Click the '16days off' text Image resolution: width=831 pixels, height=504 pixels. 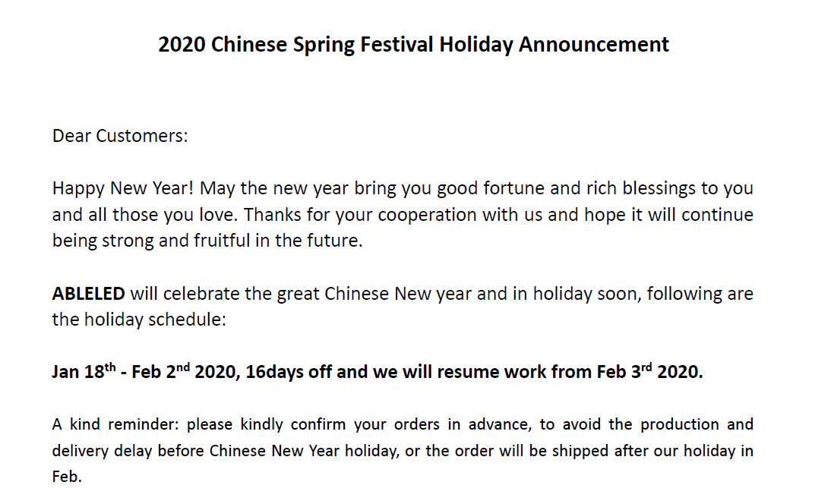point(289,371)
